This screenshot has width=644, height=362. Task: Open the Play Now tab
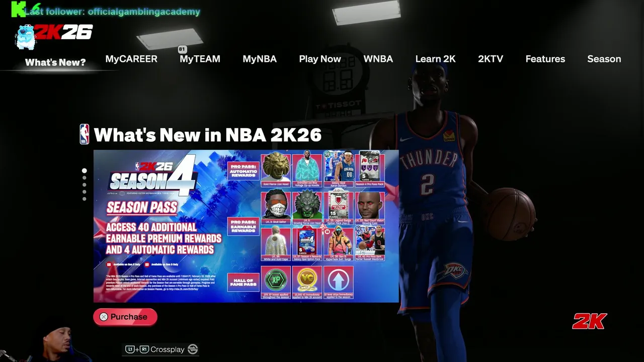pos(320,59)
